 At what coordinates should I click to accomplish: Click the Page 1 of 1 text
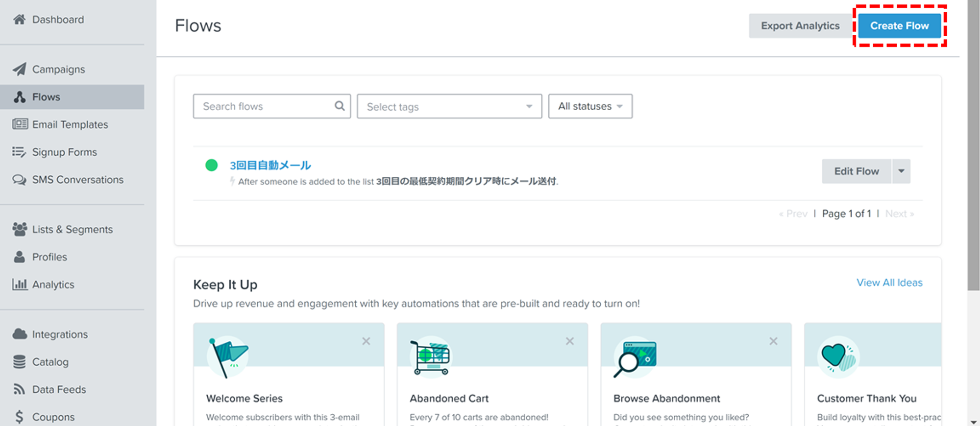tap(846, 213)
